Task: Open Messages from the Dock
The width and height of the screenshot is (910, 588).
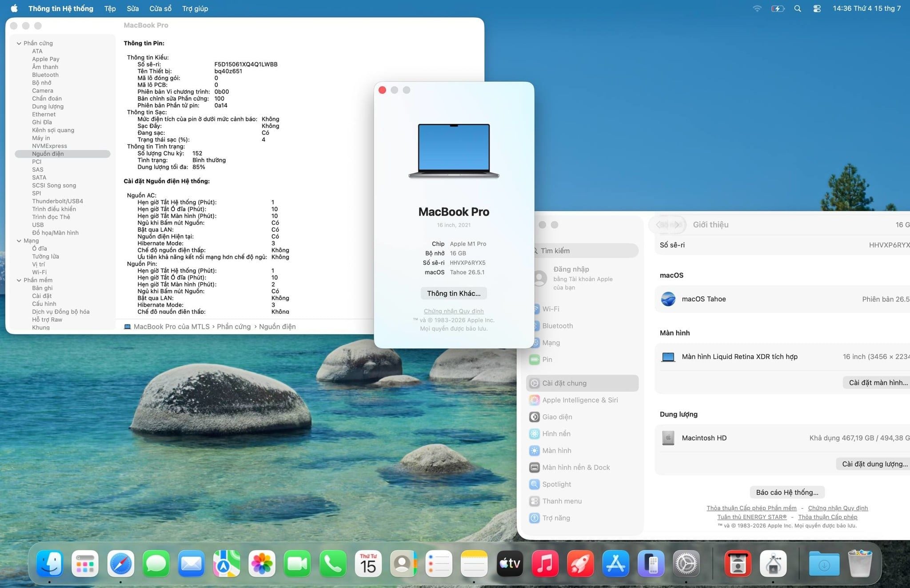Action: point(156,564)
